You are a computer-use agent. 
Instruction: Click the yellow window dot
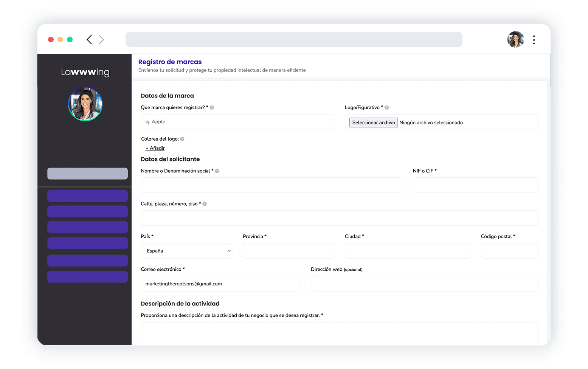pyautogui.click(x=60, y=40)
